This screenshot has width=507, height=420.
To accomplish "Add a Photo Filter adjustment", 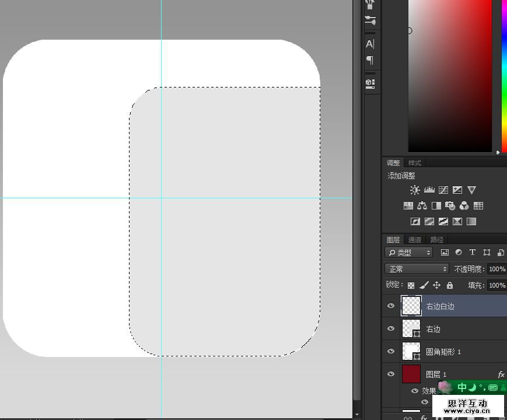I will tap(450, 206).
